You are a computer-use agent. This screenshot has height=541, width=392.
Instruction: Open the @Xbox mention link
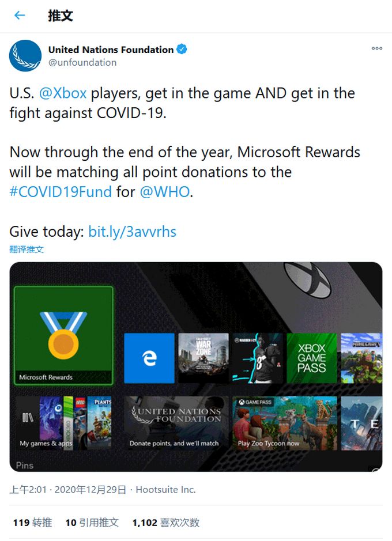(x=62, y=93)
